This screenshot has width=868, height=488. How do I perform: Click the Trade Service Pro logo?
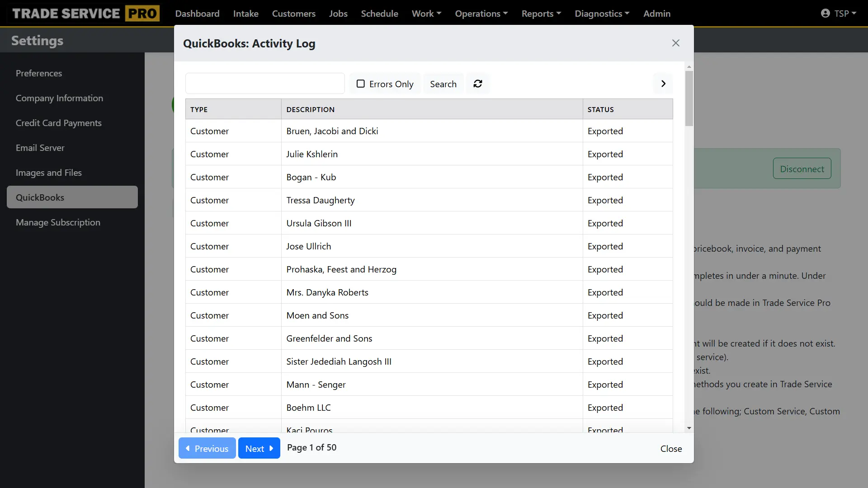coord(86,14)
